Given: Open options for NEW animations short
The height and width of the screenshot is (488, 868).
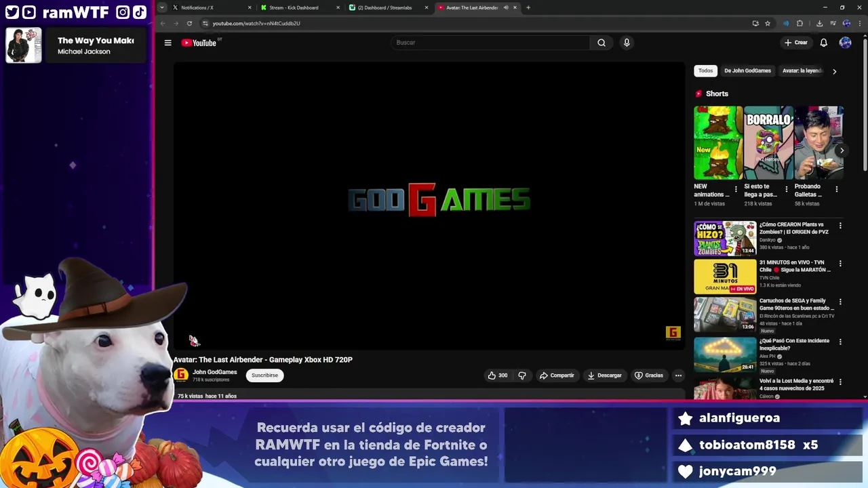Looking at the screenshot, I should point(736,189).
